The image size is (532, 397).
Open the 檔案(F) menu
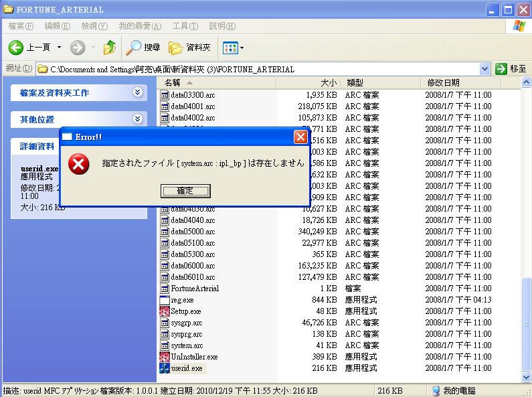click(x=21, y=26)
